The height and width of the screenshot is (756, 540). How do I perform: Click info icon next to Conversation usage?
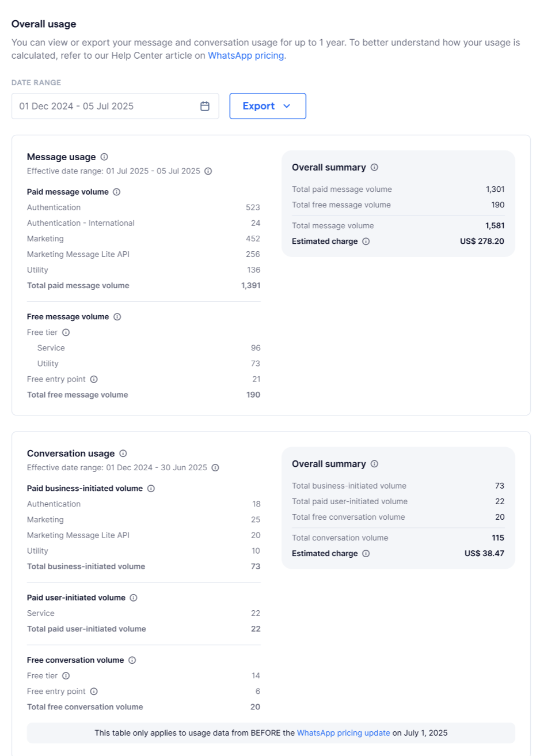coord(123,453)
